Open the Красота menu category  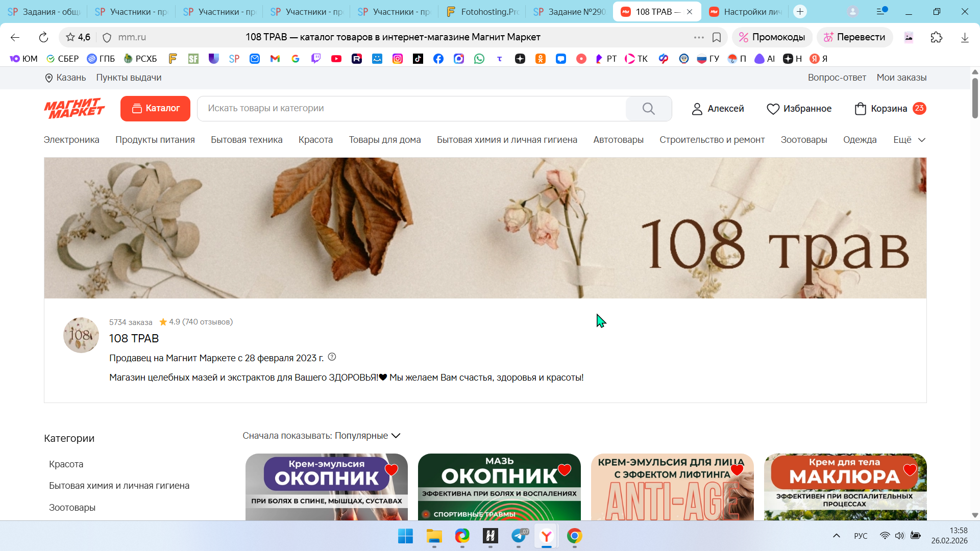(315, 140)
